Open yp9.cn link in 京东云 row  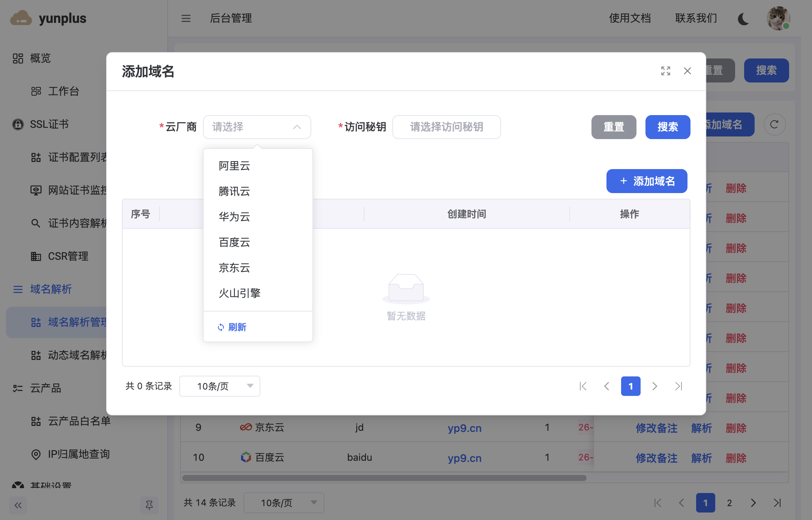pyautogui.click(x=464, y=428)
